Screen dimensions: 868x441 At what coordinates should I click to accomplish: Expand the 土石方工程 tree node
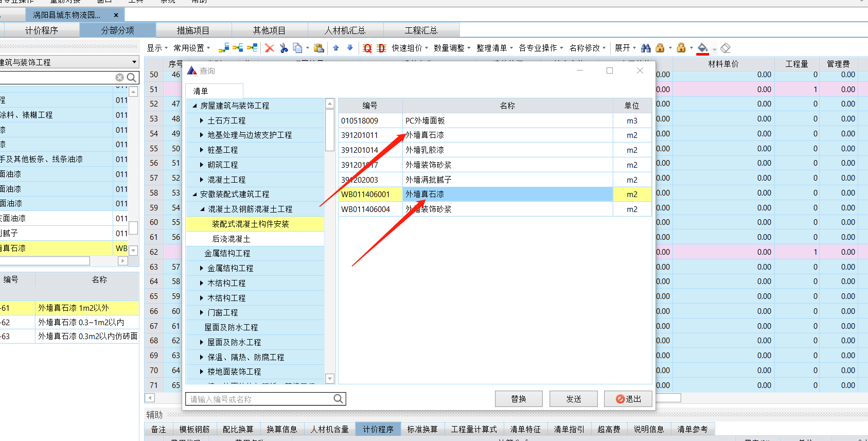[202, 120]
